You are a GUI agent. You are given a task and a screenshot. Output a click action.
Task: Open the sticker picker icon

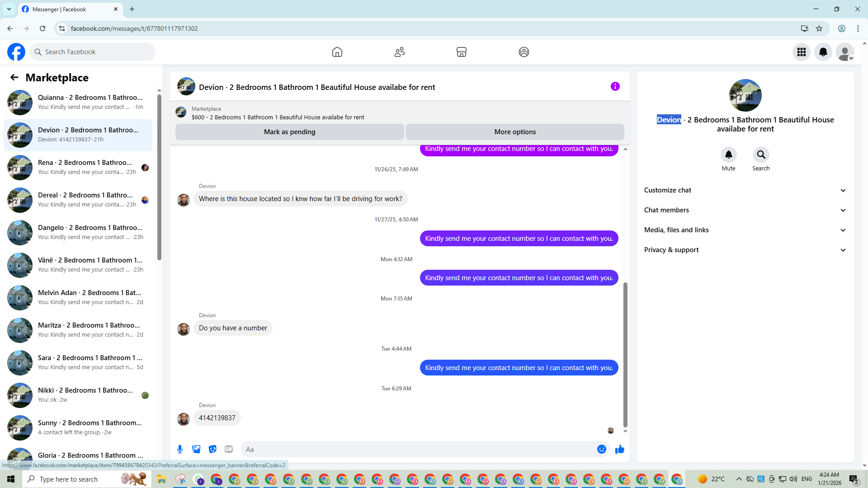tap(212, 449)
